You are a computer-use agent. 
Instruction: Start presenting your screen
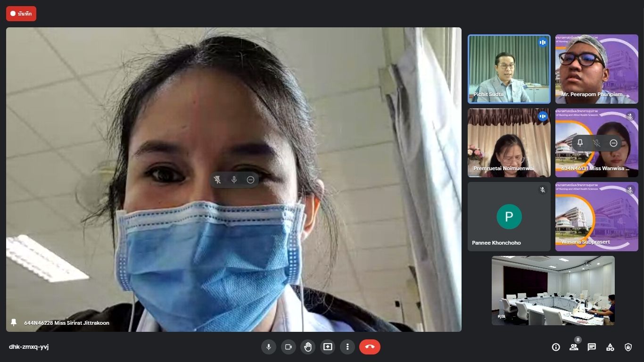[x=328, y=347]
